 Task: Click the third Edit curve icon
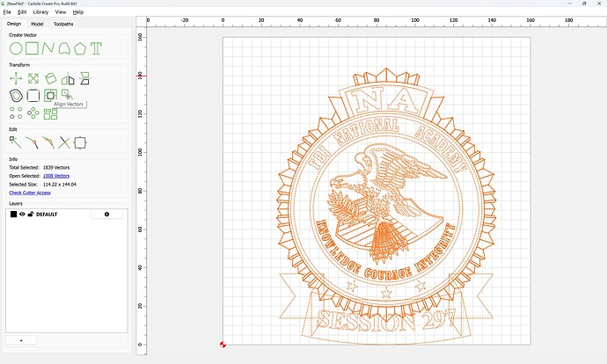(x=48, y=142)
